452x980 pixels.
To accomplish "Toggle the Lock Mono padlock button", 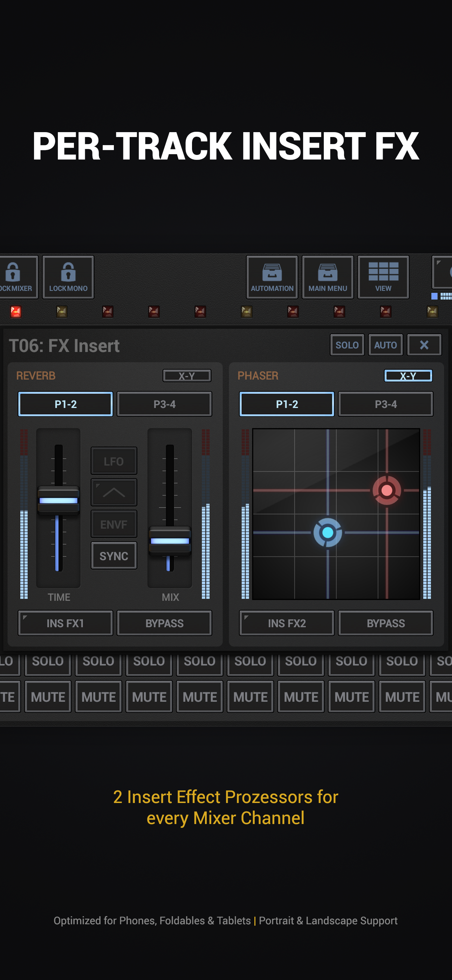I will point(68,277).
